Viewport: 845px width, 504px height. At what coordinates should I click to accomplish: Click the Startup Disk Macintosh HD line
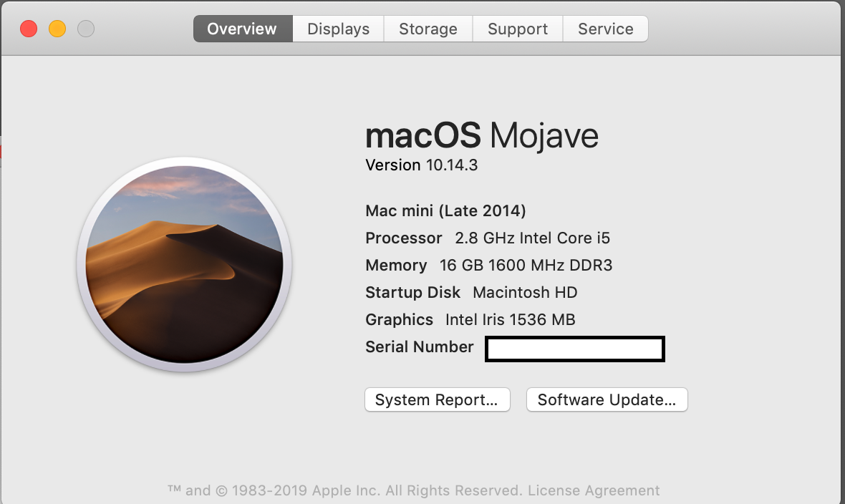[471, 293]
